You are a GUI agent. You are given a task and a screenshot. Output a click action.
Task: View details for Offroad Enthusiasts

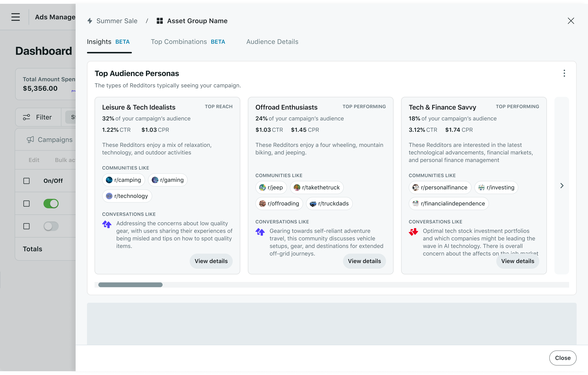pos(364,261)
